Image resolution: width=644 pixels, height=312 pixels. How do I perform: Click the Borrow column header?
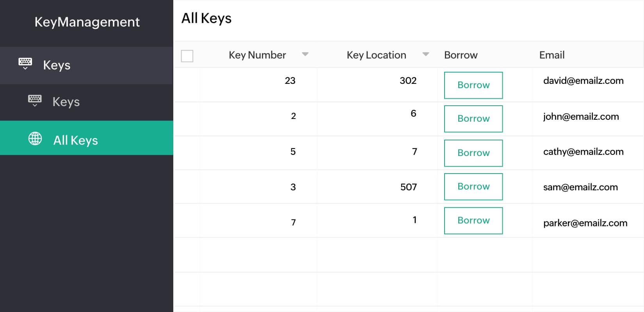pos(461,55)
